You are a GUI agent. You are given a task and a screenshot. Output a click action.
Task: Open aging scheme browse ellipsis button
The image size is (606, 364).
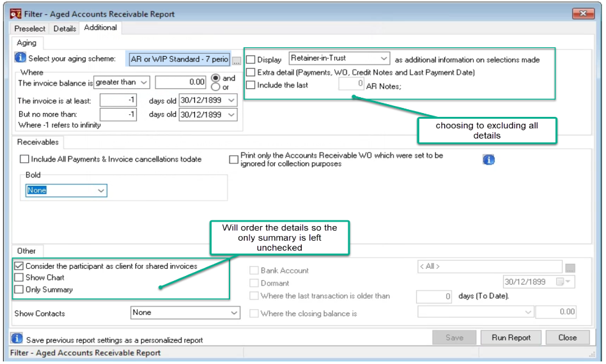(x=237, y=61)
